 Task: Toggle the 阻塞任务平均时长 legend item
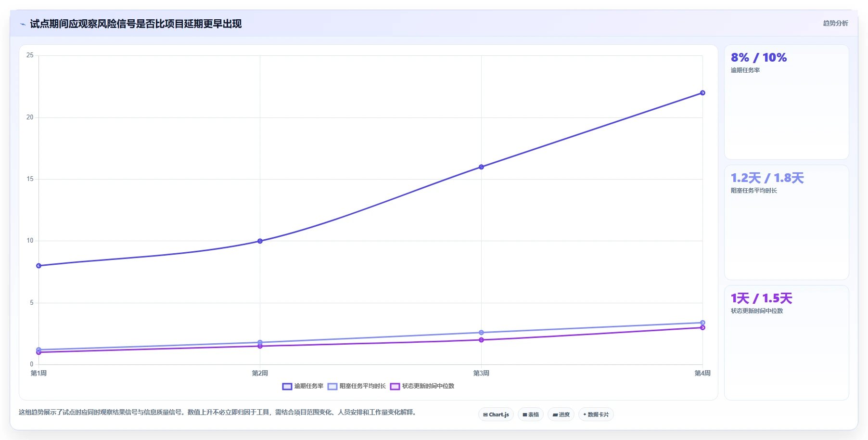coord(357,386)
